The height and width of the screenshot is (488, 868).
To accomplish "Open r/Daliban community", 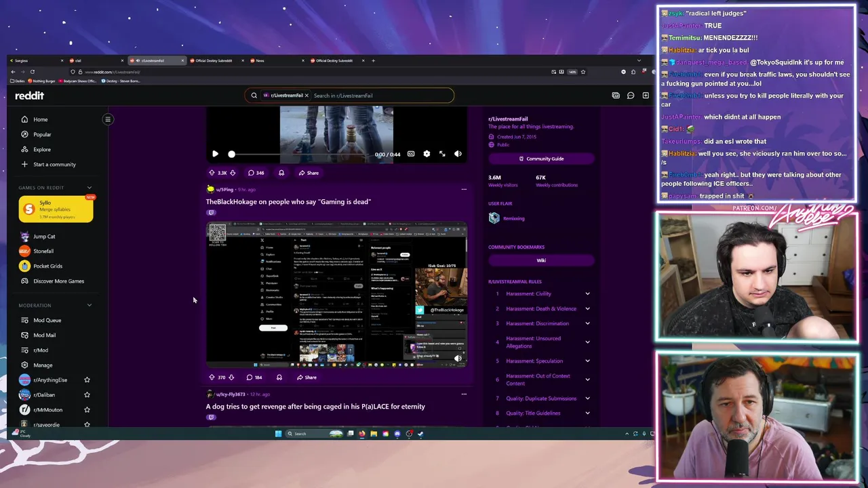I will tap(44, 394).
